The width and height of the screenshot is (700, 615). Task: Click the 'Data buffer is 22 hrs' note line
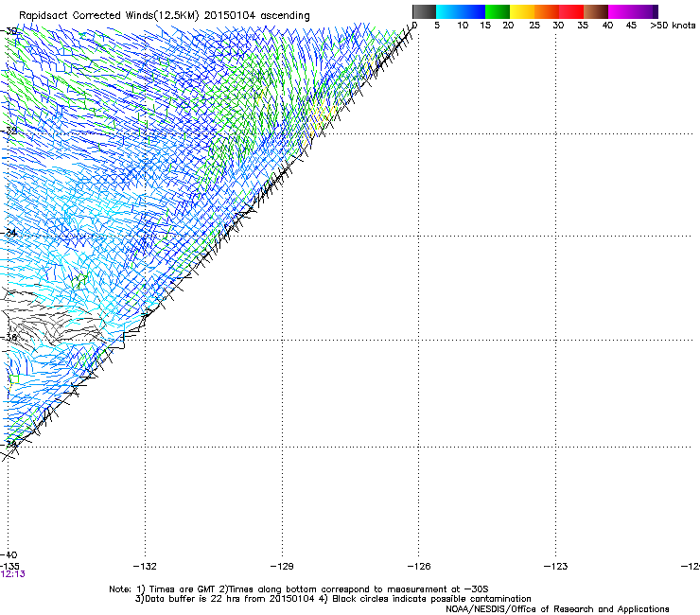[333, 599]
